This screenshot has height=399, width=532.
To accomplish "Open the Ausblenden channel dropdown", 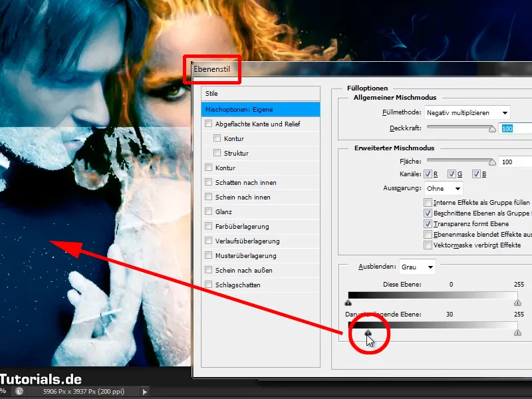I will point(418,267).
